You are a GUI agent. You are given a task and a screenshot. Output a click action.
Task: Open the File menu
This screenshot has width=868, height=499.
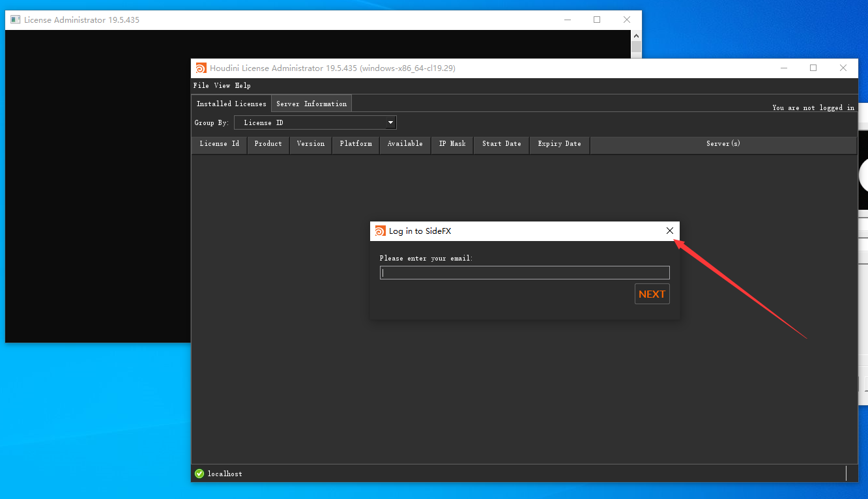point(201,85)
